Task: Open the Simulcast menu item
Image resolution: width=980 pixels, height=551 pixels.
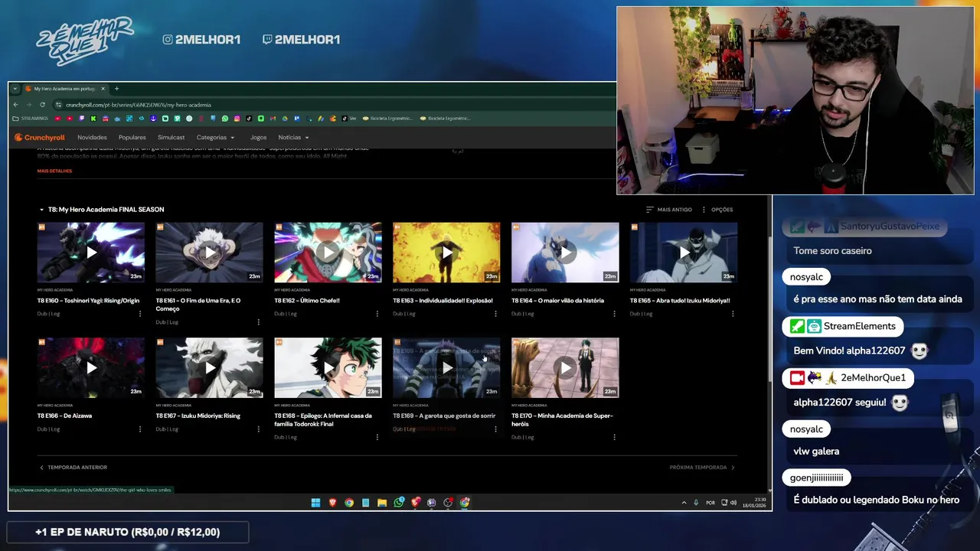Action: point(171,138)
